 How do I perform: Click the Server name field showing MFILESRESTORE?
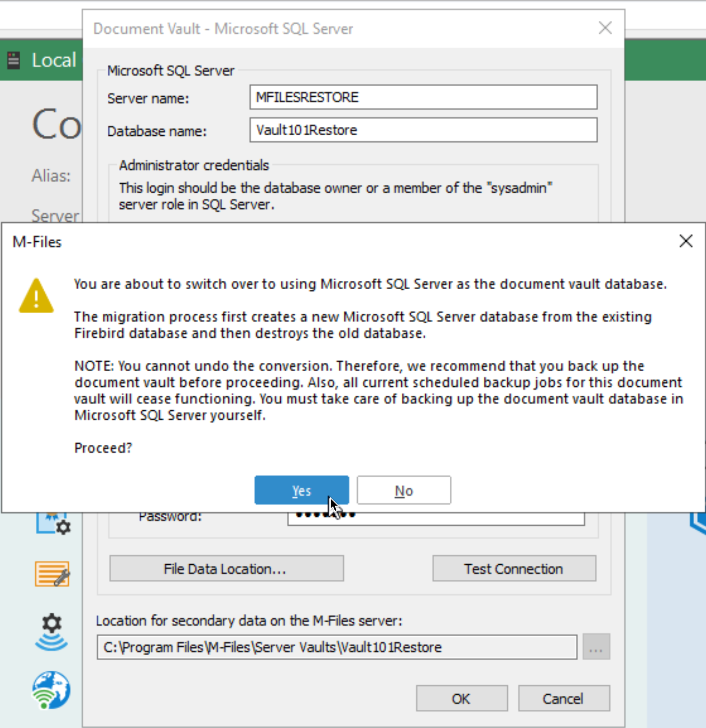(x=423, y=97)
